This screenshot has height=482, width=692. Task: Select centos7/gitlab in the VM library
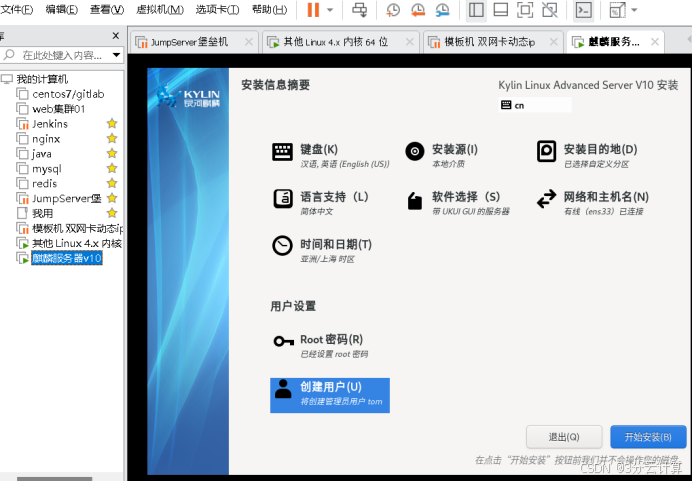[x=67, y=94]
